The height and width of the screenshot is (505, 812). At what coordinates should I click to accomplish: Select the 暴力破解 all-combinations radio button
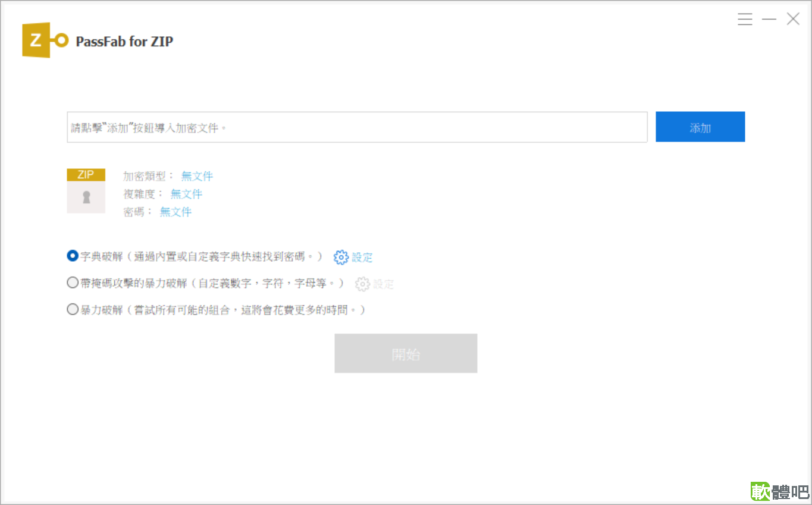(x=73, y=309)
